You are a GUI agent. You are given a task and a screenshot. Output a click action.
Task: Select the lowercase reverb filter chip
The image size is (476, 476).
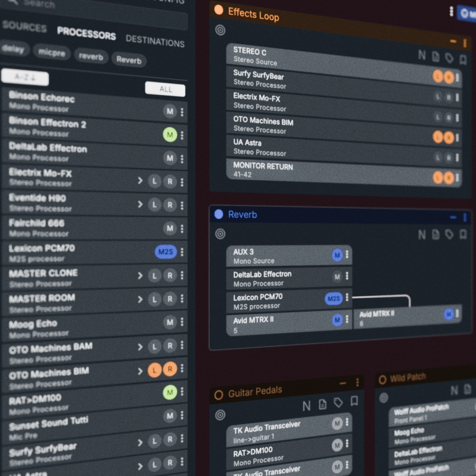pos(91,56)
